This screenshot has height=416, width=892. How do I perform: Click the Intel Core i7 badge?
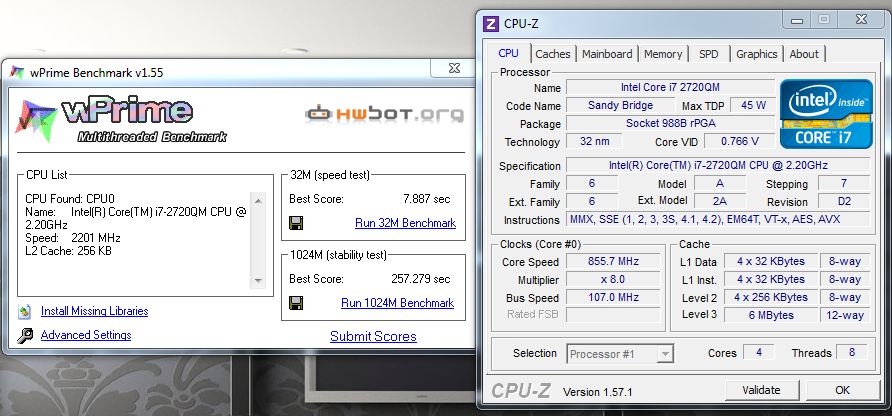[x=826, y=114]
